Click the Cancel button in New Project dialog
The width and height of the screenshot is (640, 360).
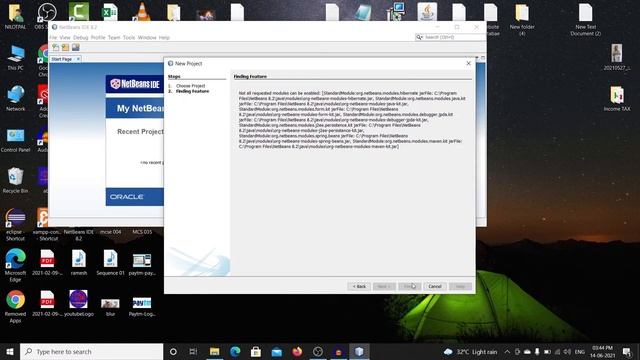[435, 286]
